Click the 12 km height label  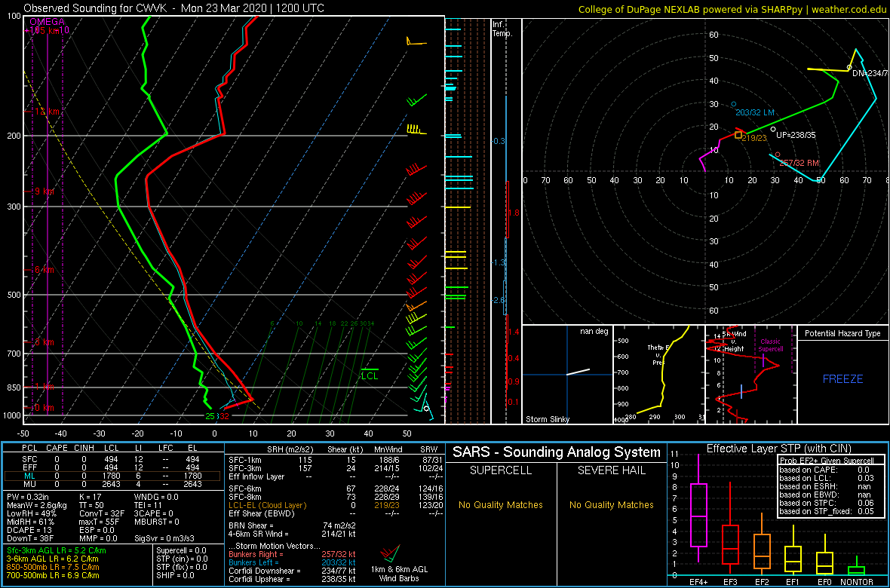pyautogui.click(x=47, y=112)
